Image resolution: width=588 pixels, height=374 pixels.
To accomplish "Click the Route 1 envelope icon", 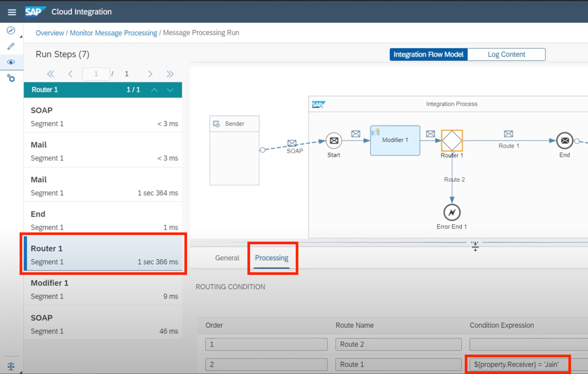I will (508, 134).
